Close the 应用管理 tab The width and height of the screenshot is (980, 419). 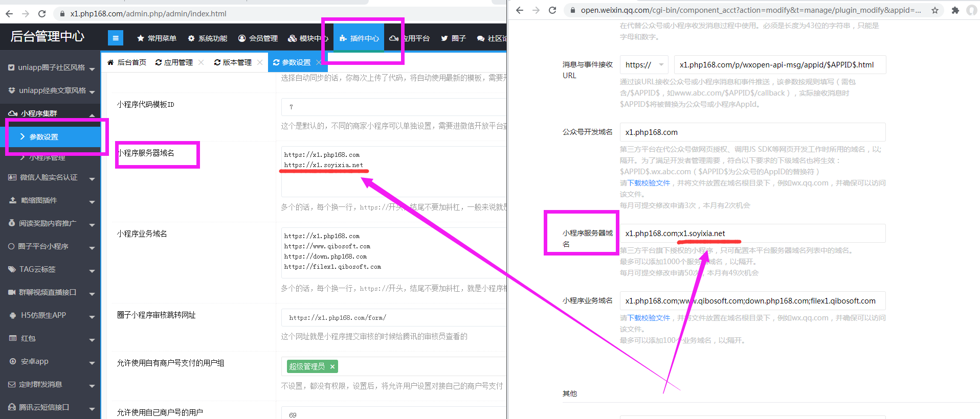coord(201,62)
